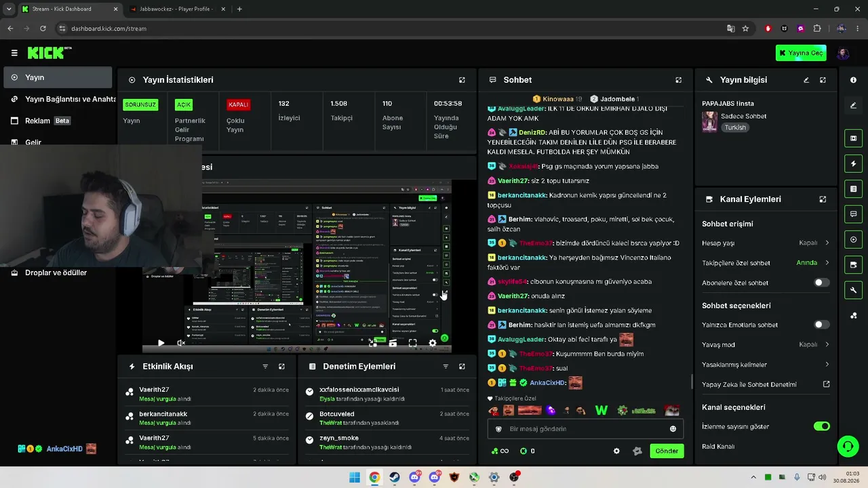This screenshot has height=488, width=868.
Task: Switch to the Stream - Kick Dashboard tab
Action: pos(69,9)
